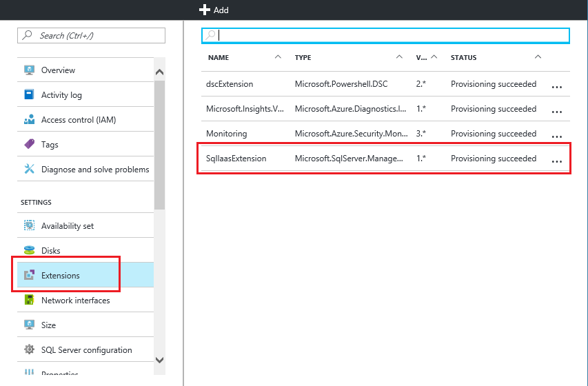
Task: Click the Microsoft.Azure.Diagnostics type cell
Action: (351, 108)
